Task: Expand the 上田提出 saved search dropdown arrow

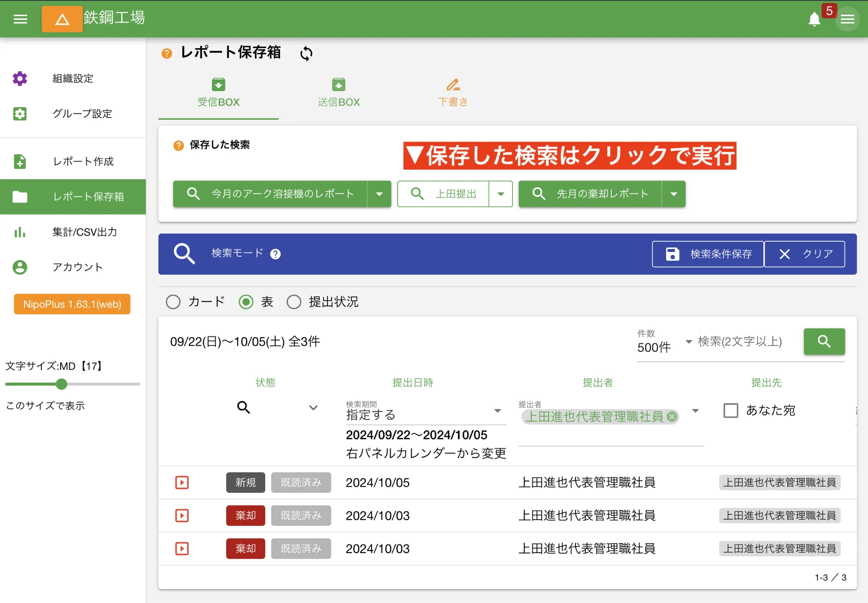Action: [501, 194]
